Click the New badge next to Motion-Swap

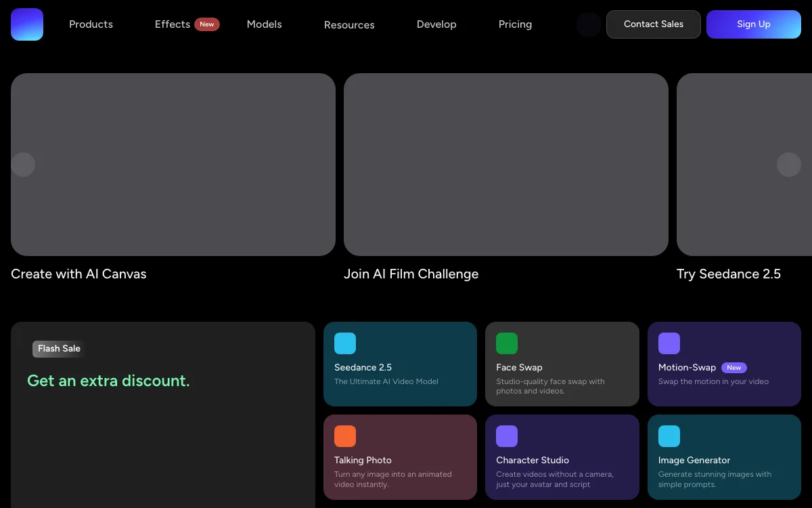[x=734, y=368]
